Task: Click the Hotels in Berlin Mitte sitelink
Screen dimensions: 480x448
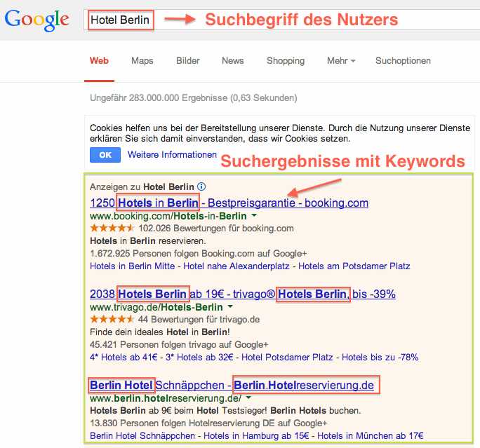Action: tap(132, 266)
